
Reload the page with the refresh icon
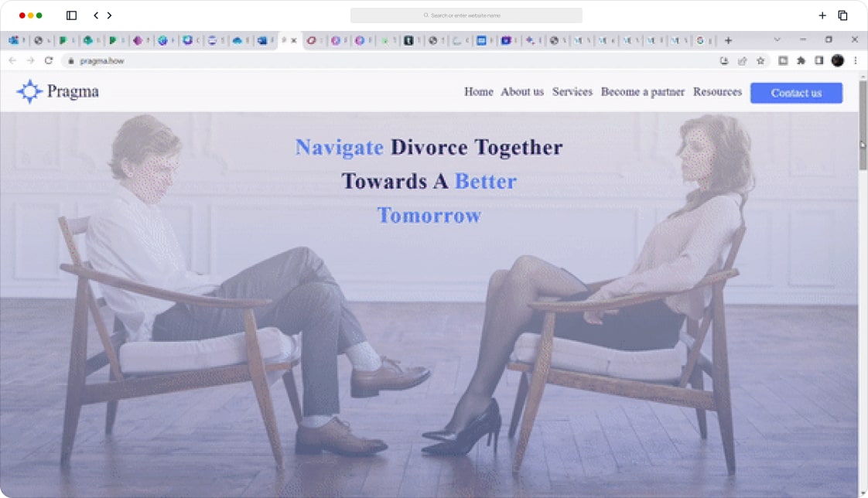pyautogui.click(x=49, y=60)
